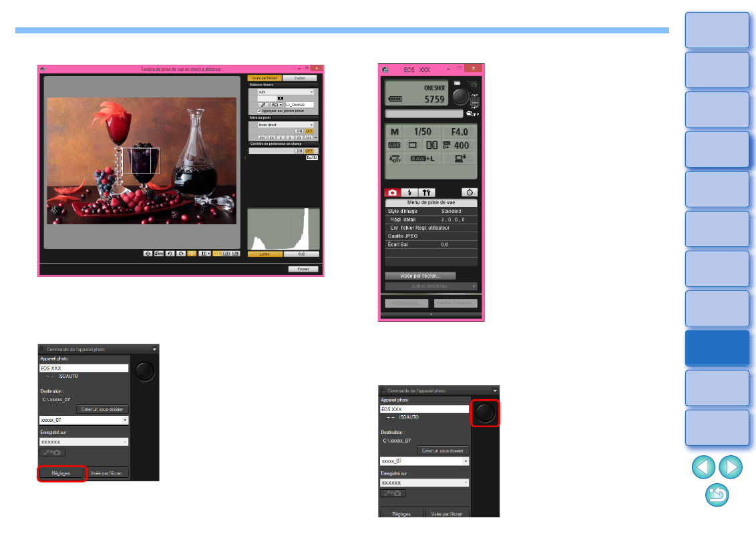Click the LV_ClickWB field
The height and width of the screenshot is (534, 756).
(300, 105)
